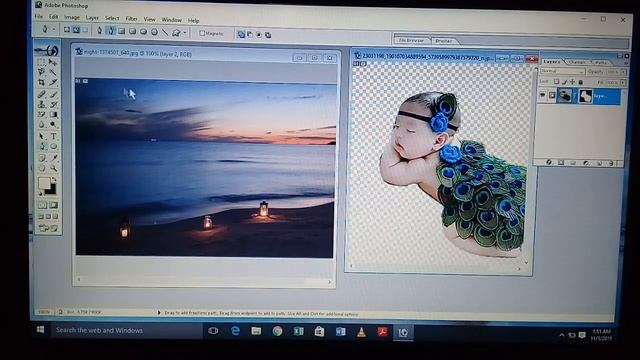Choose the Clone Stamp tool
This screenshot has height=360, width=640.
tap(42, 104)
